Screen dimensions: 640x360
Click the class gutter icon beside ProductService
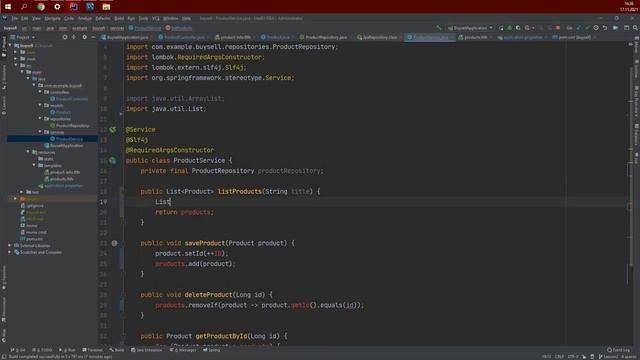tap(113, 160)
